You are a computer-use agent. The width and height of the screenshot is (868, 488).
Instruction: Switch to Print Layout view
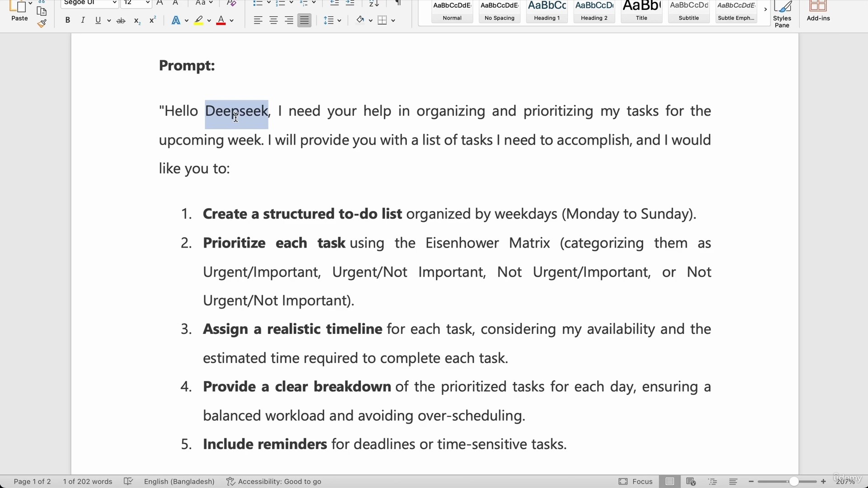click(x=670, y=482)
